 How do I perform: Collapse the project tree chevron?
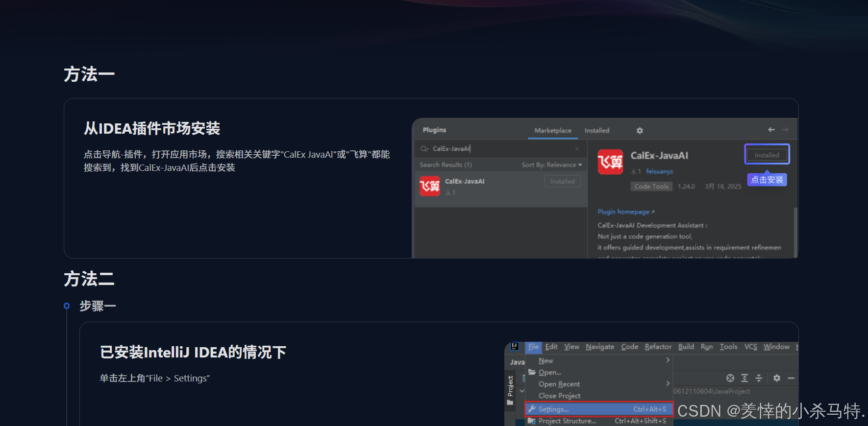[x=522, y=391]
